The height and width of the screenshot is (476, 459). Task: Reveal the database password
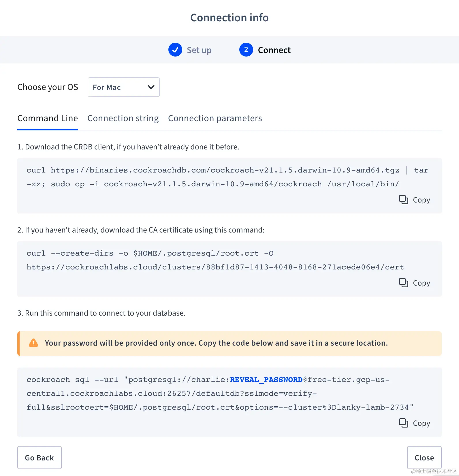(266, 379)
